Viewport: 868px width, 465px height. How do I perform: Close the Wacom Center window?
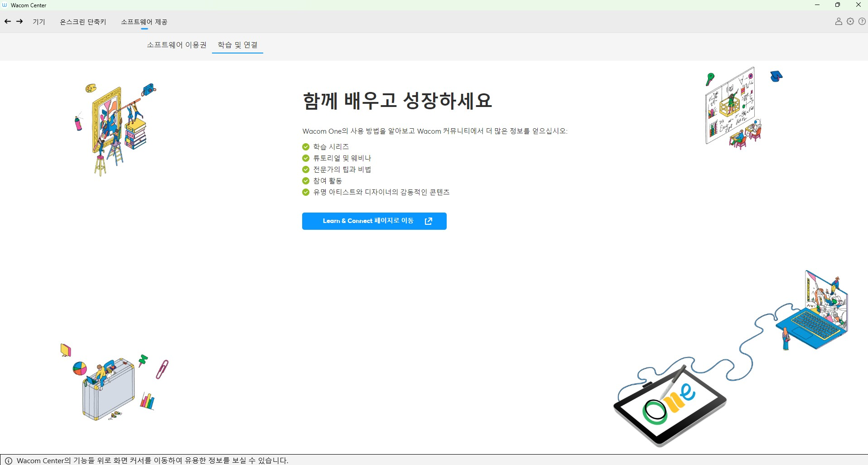[x=858, y=5]
